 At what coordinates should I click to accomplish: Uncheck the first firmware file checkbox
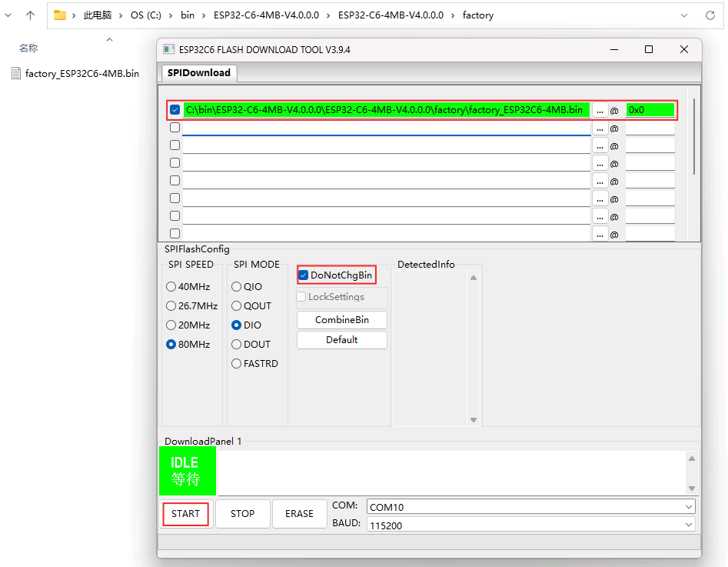coord(175,110)
